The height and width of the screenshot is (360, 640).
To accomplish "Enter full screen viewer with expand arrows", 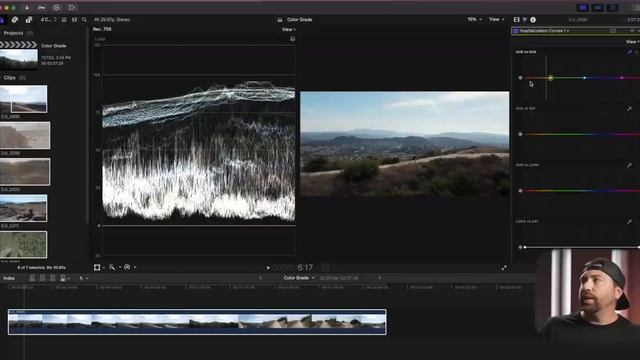I will (x=504, y=268).
